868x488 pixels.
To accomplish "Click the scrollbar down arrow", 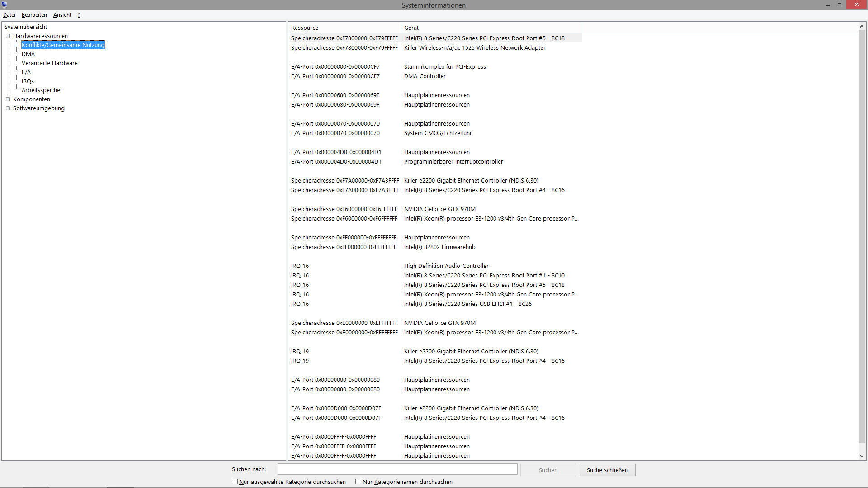I will pyautogui.click(x=862, y=456).
